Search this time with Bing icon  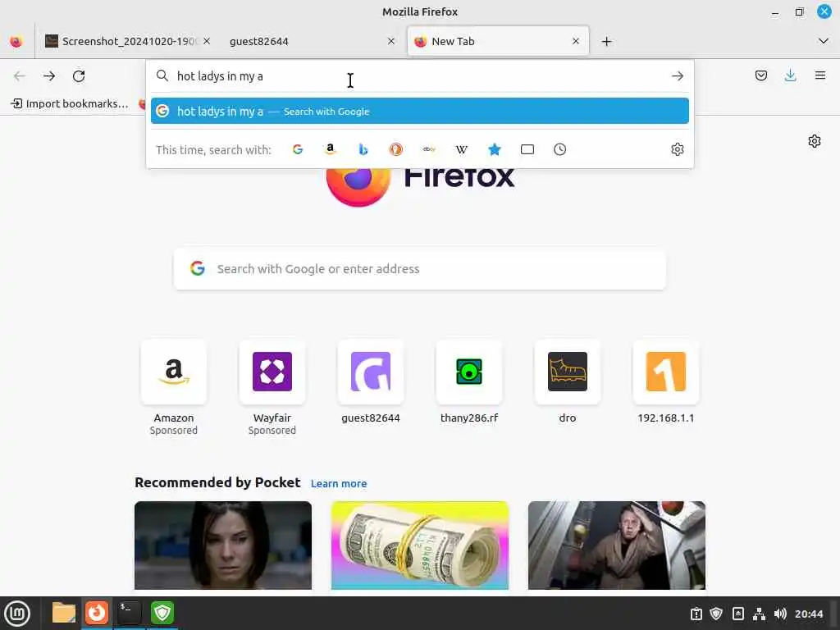[363, 149]
